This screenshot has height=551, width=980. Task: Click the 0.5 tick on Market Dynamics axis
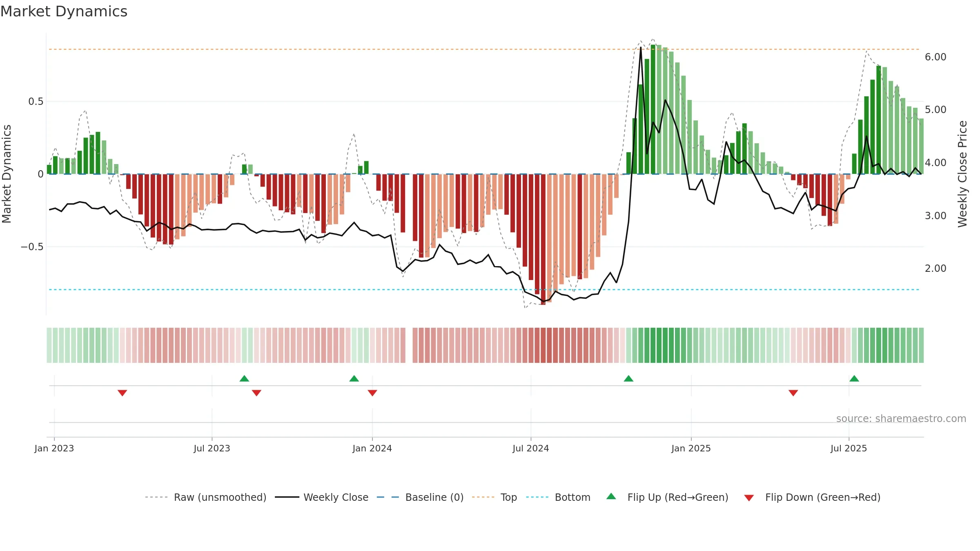point(36,102)
